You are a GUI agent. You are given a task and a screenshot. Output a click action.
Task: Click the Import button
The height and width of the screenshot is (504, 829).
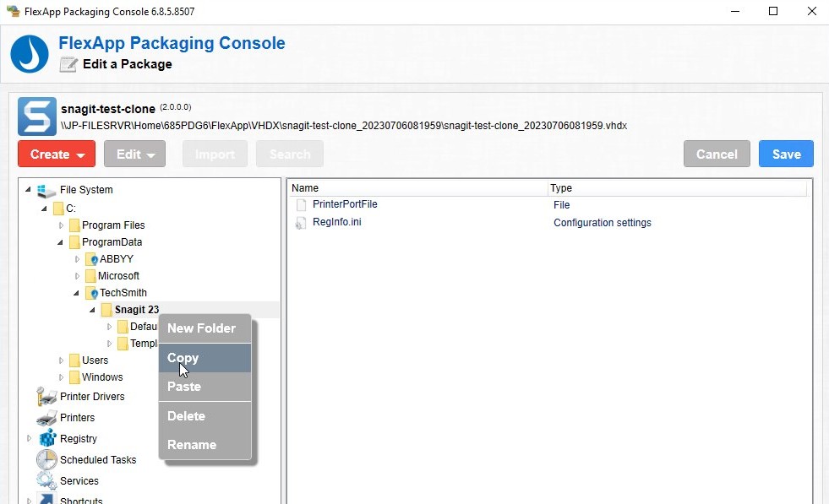215,154
